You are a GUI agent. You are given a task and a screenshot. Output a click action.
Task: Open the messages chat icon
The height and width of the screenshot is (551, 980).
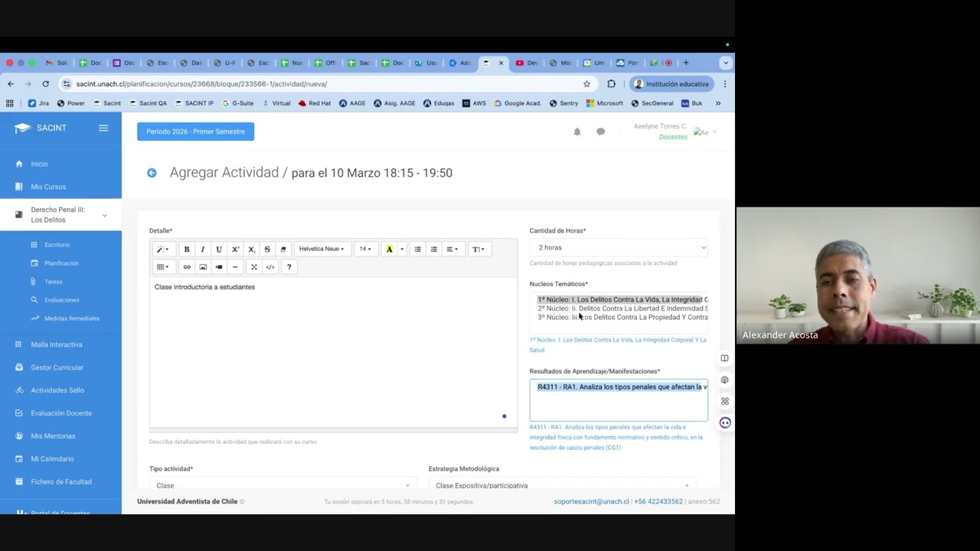click(601, 132)
